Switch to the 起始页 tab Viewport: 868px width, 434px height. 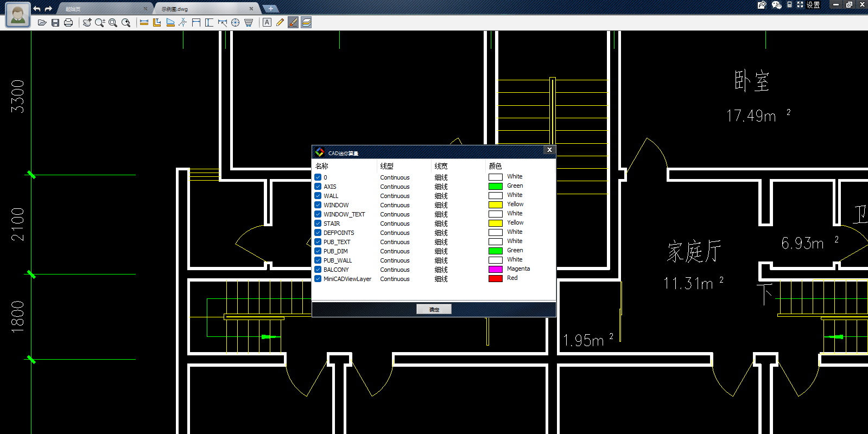coord(73,9)
